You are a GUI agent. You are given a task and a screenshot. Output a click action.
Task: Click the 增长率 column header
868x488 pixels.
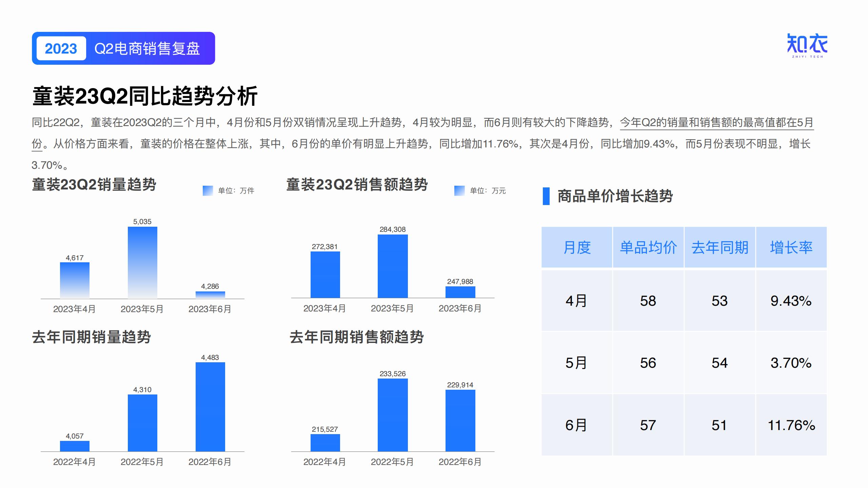tap(791, 247)
